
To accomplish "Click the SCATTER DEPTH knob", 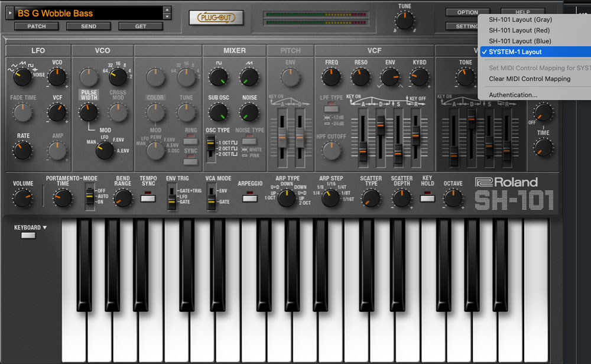I will coord(401,199).
